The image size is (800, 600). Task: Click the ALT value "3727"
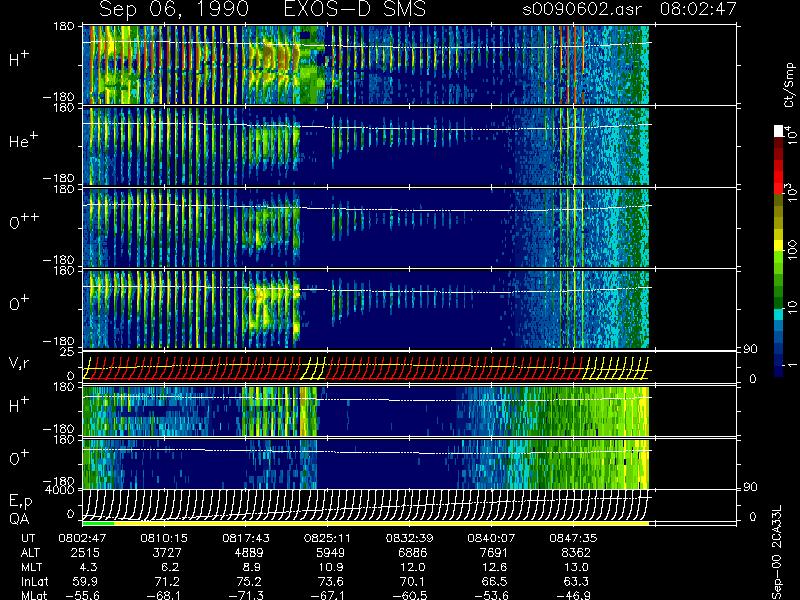167,553
